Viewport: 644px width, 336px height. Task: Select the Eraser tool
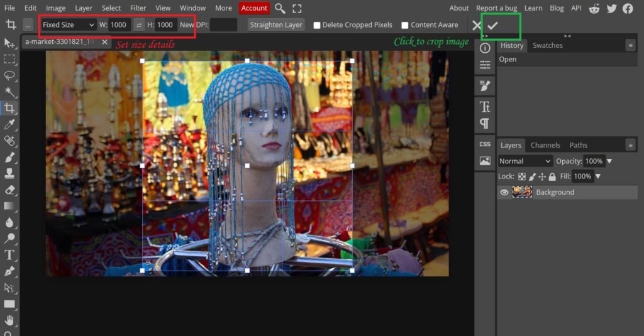click(x=9, y=190)
